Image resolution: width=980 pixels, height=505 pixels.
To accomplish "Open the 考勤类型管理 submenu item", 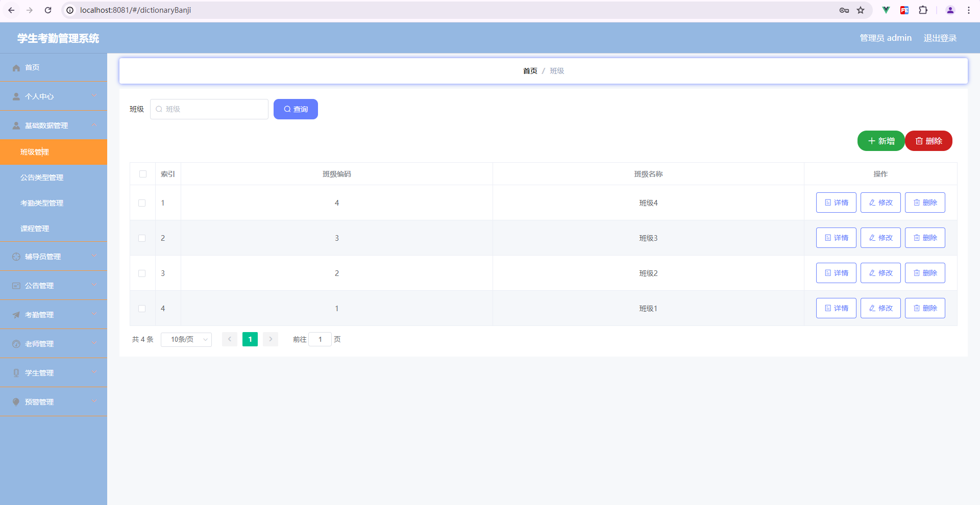I will [x=54, y=203].
